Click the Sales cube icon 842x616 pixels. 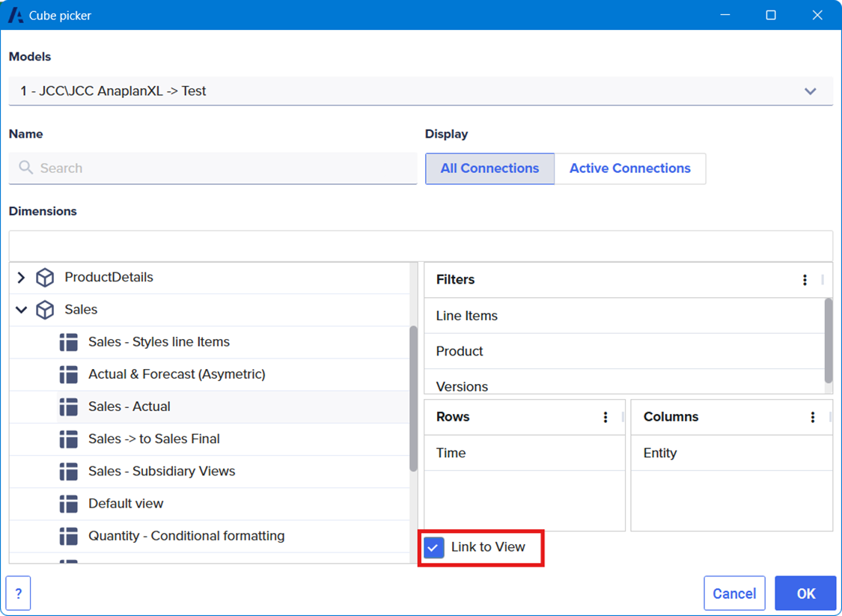(45, 310)
